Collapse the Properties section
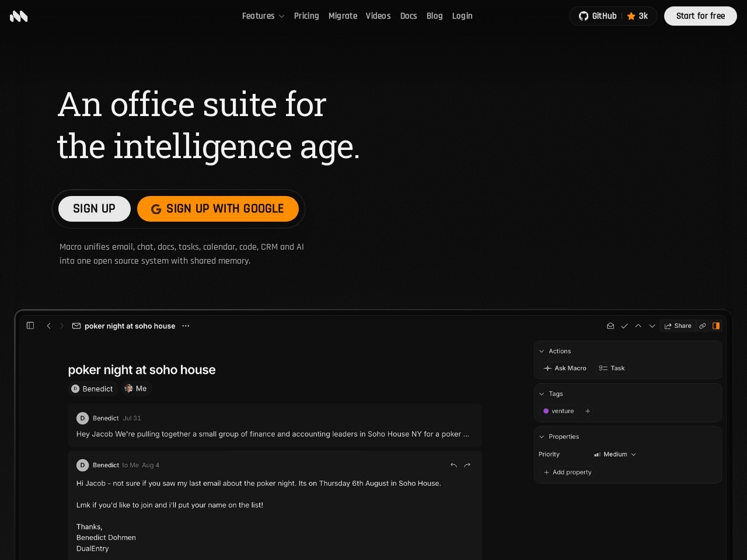This screenshot has height=560, width=747. click(x=542, y=436)
